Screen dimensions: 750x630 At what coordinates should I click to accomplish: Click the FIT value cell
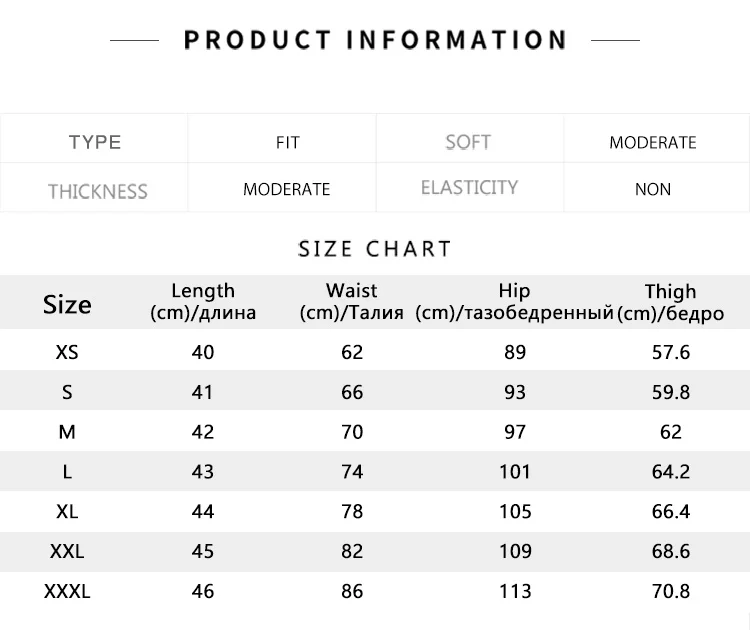point(287,143)
